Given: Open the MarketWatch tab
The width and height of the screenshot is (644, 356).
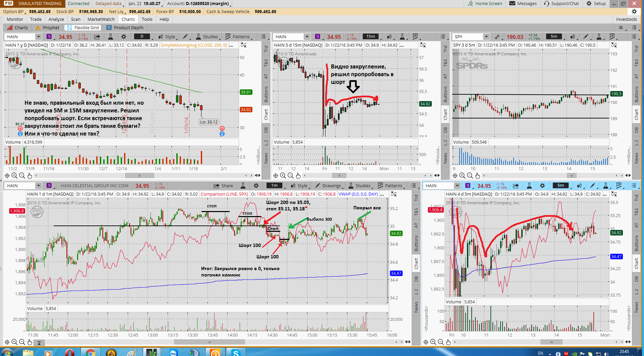Looking at the screenshot, I should pos(101,19).
